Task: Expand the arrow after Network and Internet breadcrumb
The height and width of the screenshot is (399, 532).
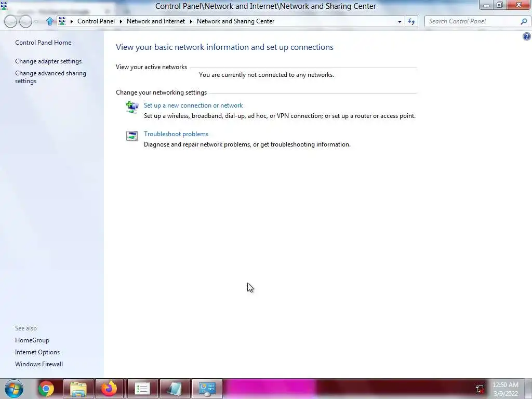Action: pos(191,21)
